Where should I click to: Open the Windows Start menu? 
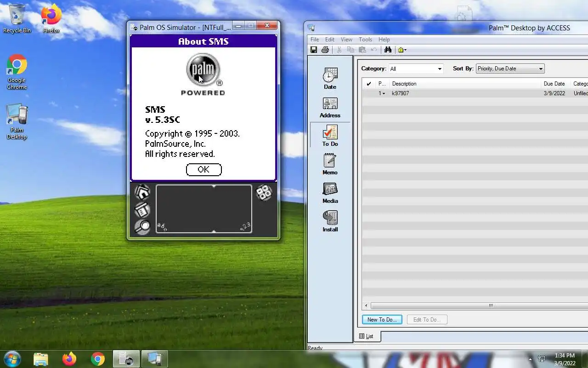click(12, 359)
